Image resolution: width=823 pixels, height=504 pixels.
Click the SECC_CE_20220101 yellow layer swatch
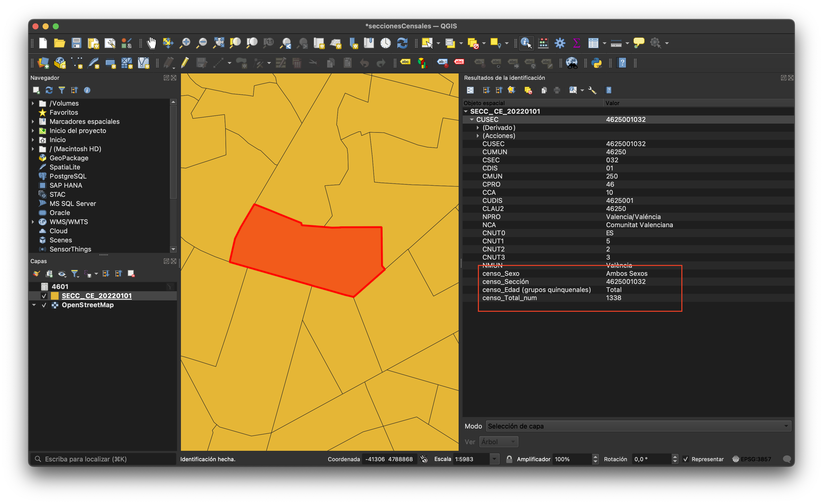[x=54, y=296]
